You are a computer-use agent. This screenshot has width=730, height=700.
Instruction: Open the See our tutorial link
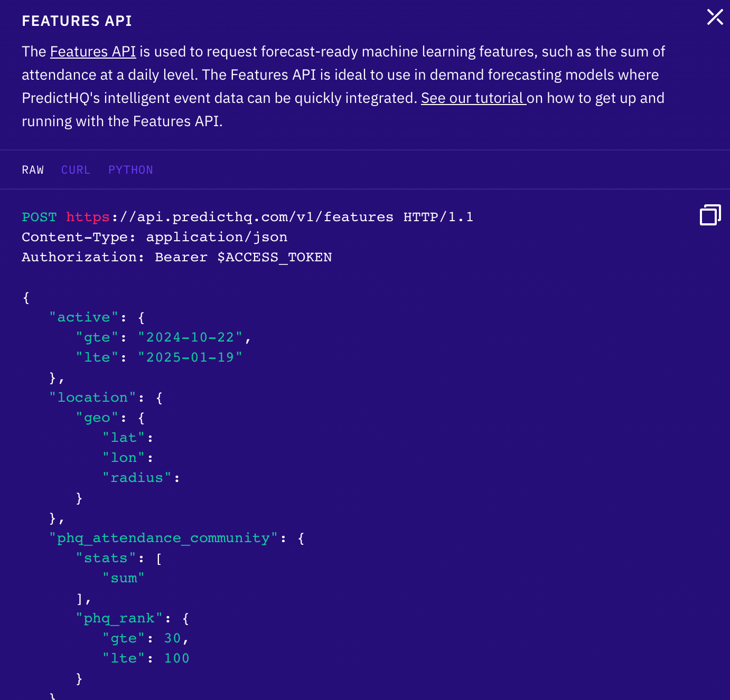(x=474, y=98)
